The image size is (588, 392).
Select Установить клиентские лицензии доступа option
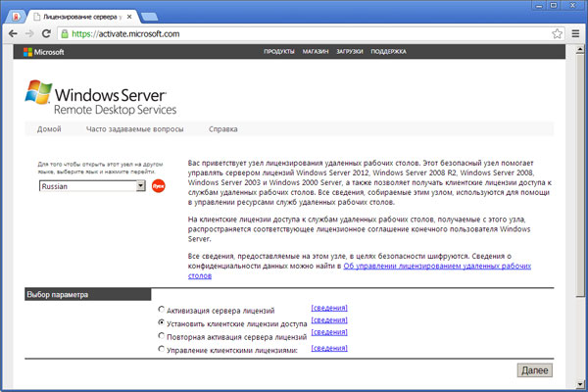[x=162, y=322]
